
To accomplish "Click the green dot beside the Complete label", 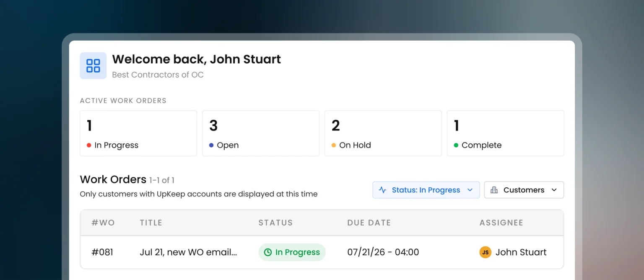I will (x=456, y=145).
